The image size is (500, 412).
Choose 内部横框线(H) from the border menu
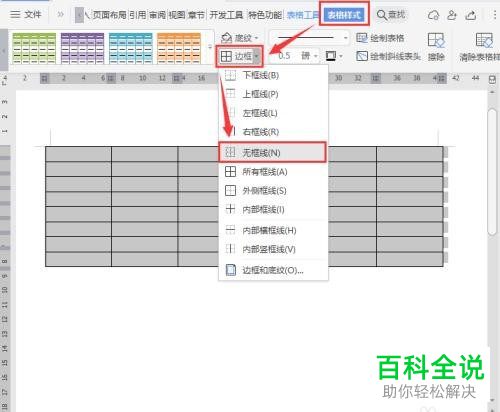(x=273, y=230)
